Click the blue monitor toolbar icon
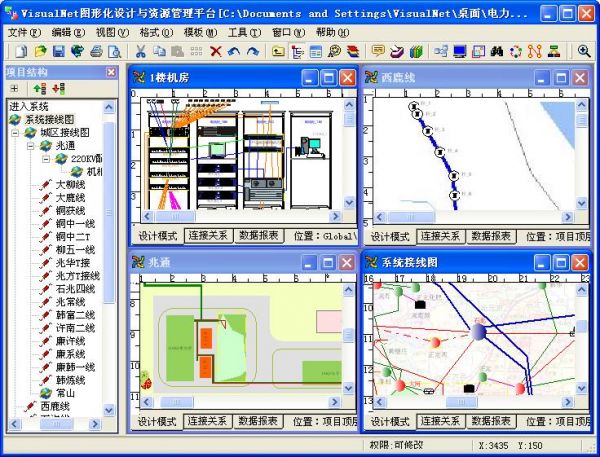 point(460,51)
